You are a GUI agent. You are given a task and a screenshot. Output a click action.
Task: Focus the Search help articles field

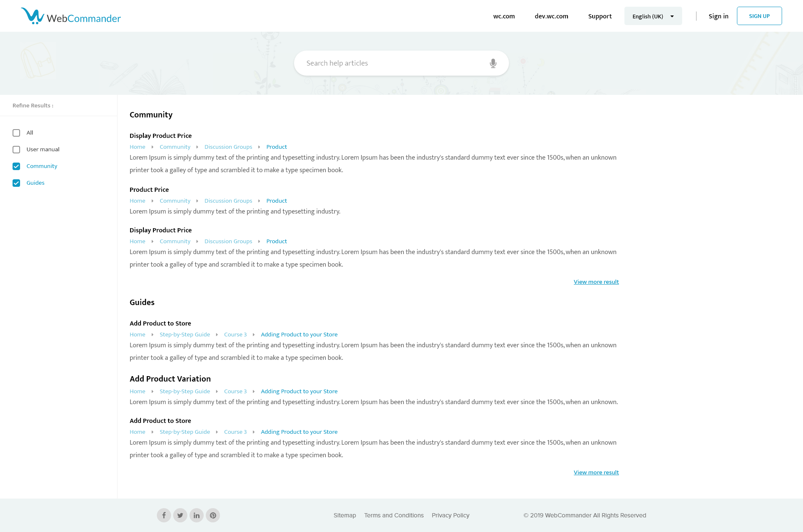393,63
